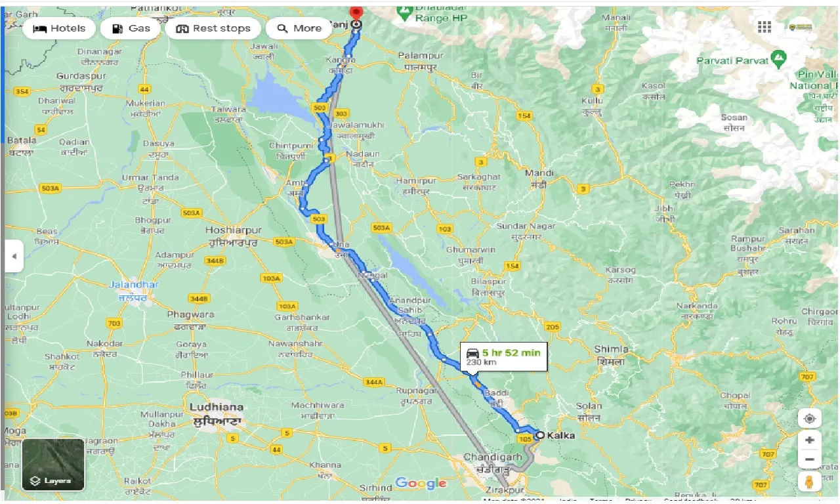
Task: Open the Google apps grid icon
Action: pos(764,27)
